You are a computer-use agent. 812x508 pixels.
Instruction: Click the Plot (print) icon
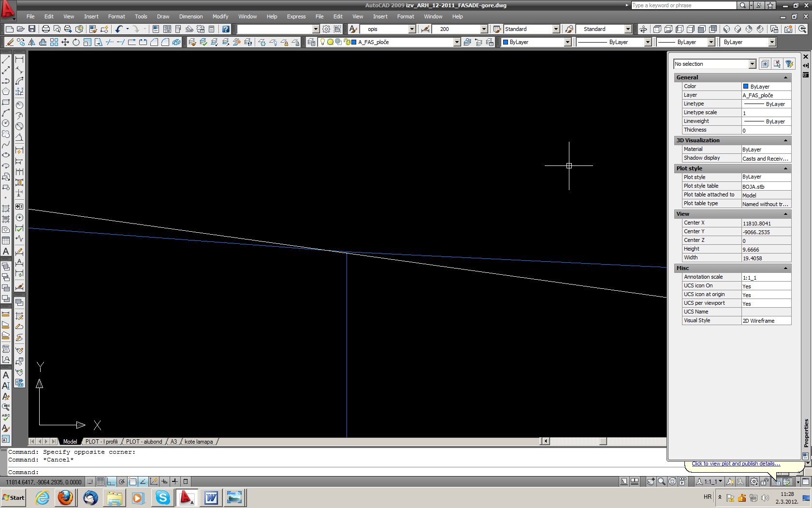[45, 29]
